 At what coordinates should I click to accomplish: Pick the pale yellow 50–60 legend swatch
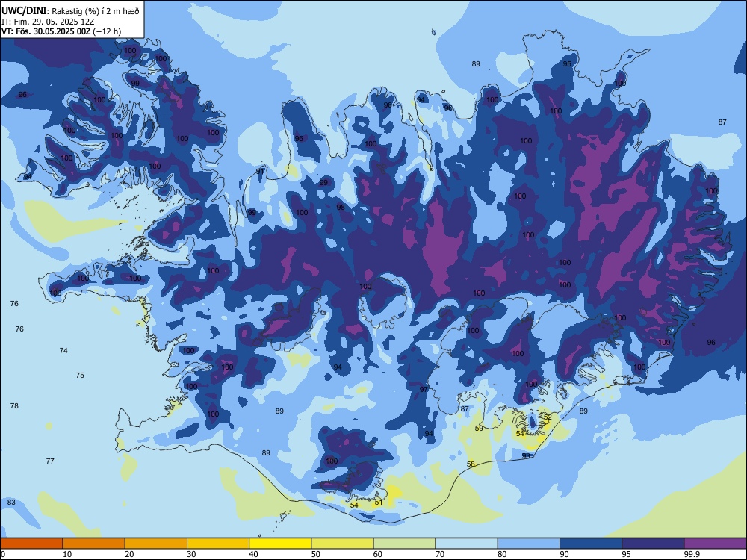click(x=343, y=544)
